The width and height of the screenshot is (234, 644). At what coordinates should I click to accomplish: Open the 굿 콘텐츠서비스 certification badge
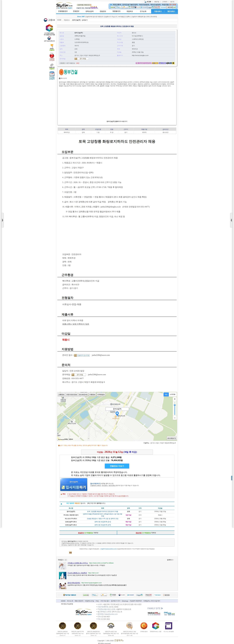49,30
